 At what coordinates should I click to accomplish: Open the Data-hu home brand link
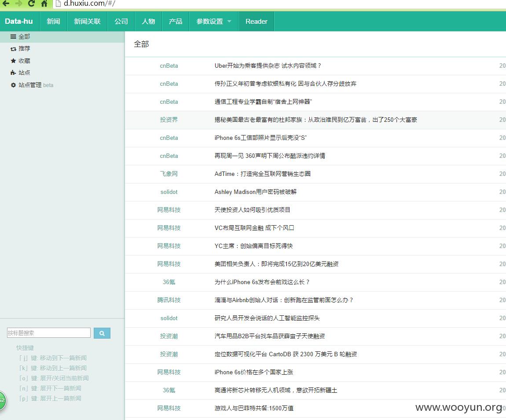coord(19,21)
